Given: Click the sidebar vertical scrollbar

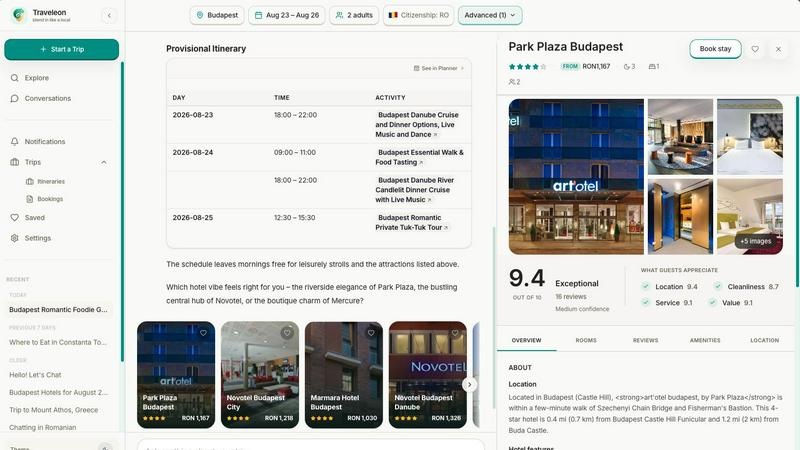Looking at the screenshot, I should [122, 212].
